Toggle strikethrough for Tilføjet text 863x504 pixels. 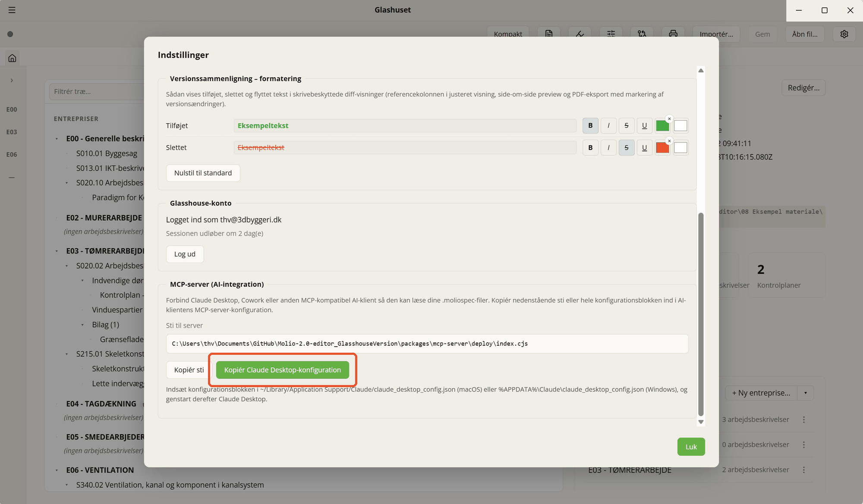tap(627, 125)
